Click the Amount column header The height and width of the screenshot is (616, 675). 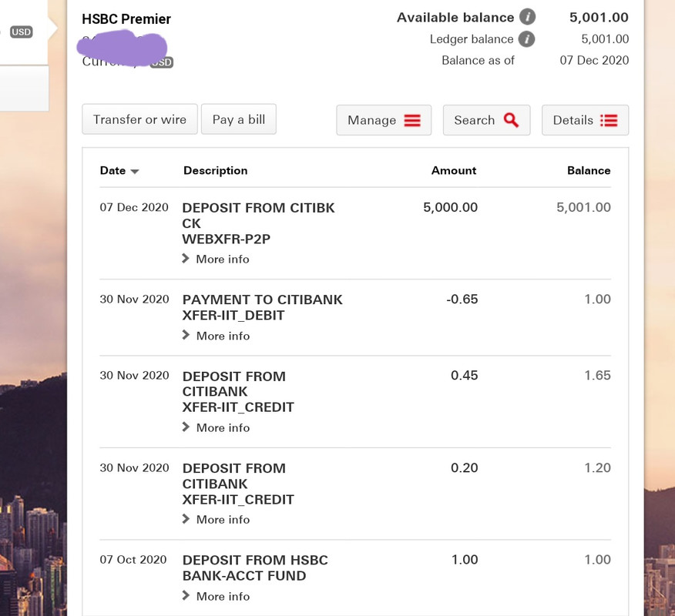tap(454, 171)
